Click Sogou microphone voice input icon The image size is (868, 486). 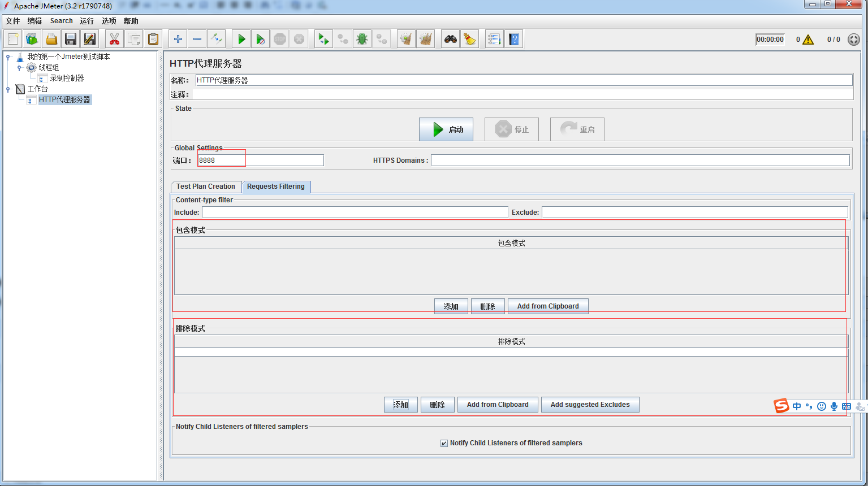point(834,406)
